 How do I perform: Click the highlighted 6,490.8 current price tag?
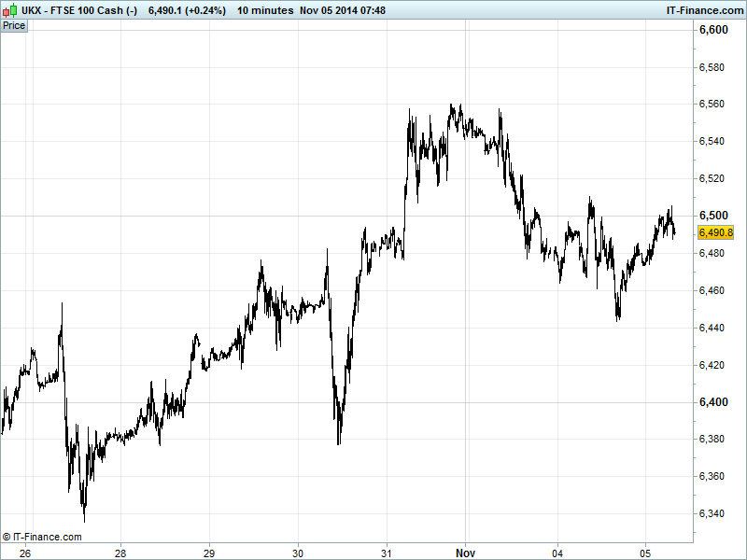(716, 233)
